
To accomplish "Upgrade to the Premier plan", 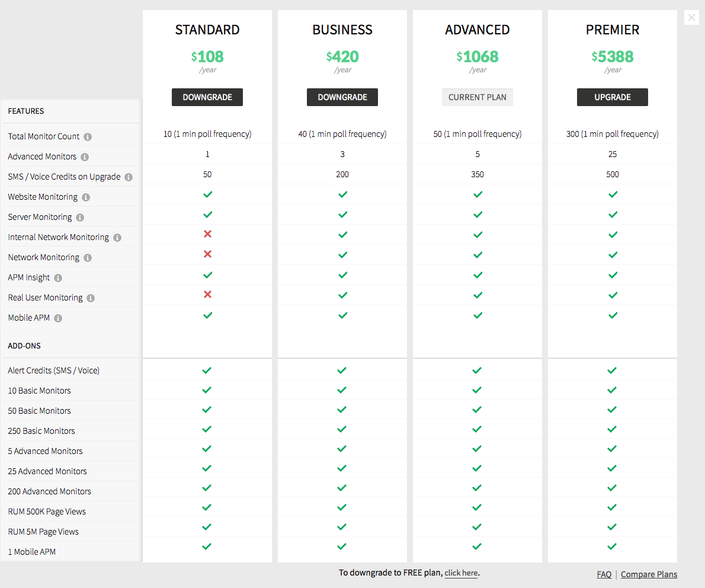I will 613,97.
